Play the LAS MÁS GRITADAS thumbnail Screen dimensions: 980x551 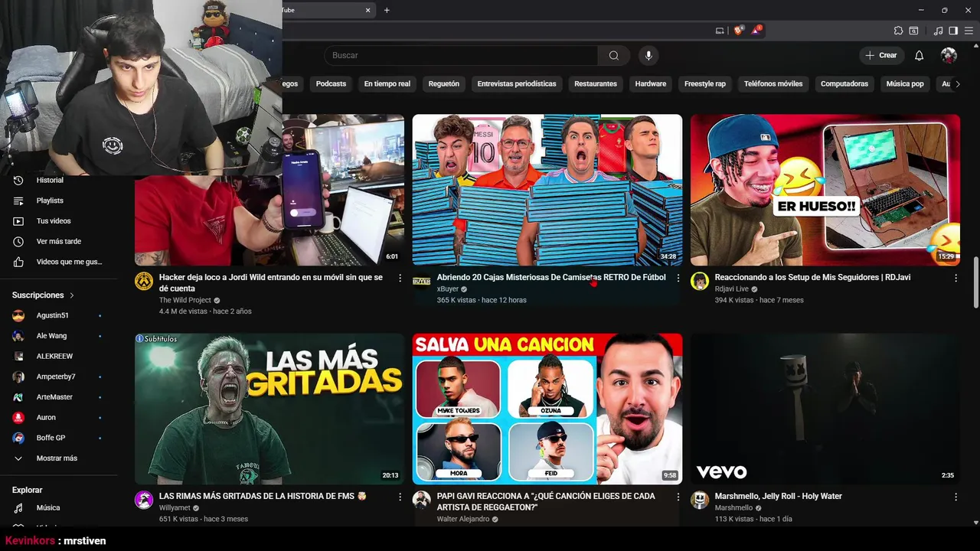click(x=269, y=409)
